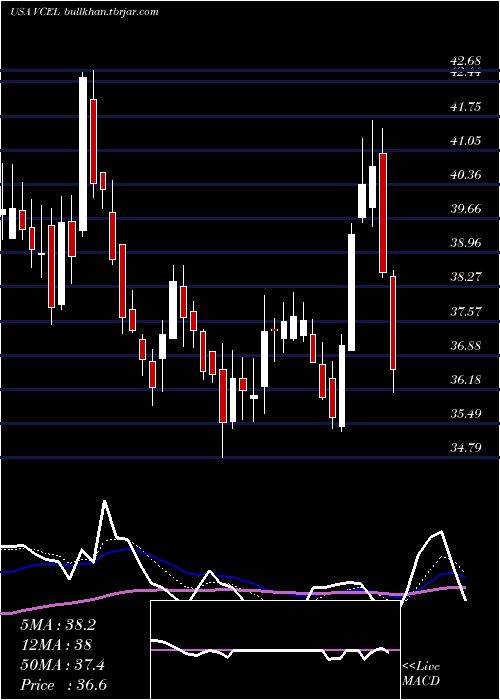Select the 39.66 price level label
500x700 pixels.
coord(466,208)
